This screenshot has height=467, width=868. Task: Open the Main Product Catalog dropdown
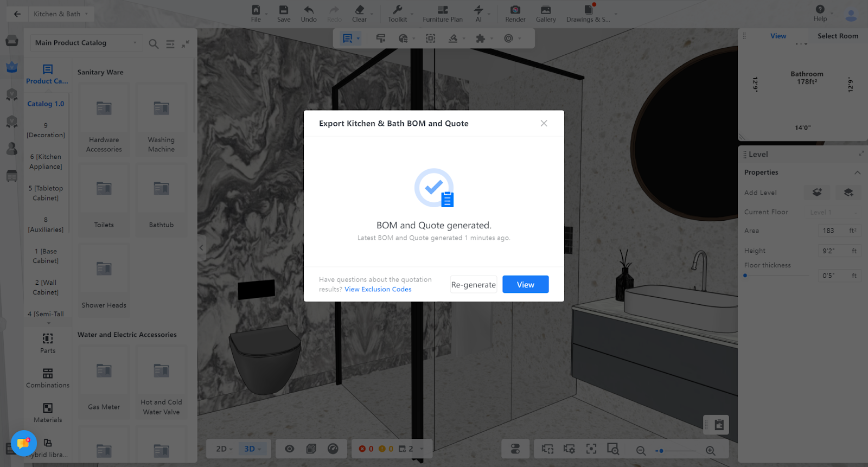click(86, 43)
